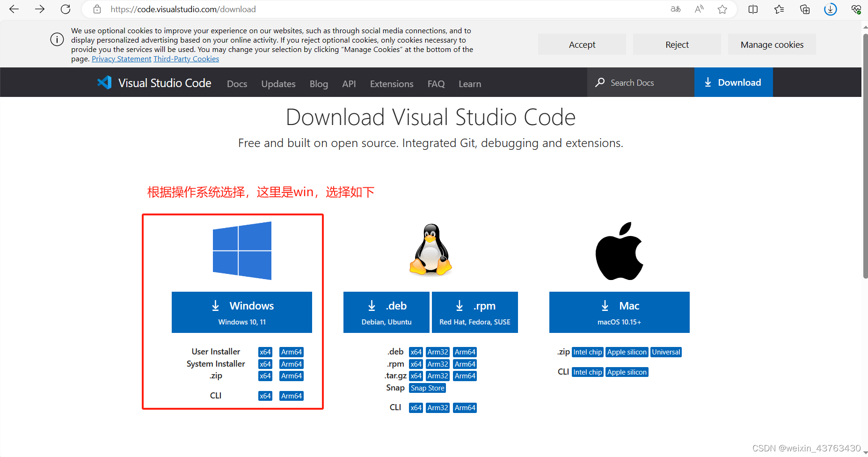
Task: Open the Blog menu item
Action: [319, 84]
